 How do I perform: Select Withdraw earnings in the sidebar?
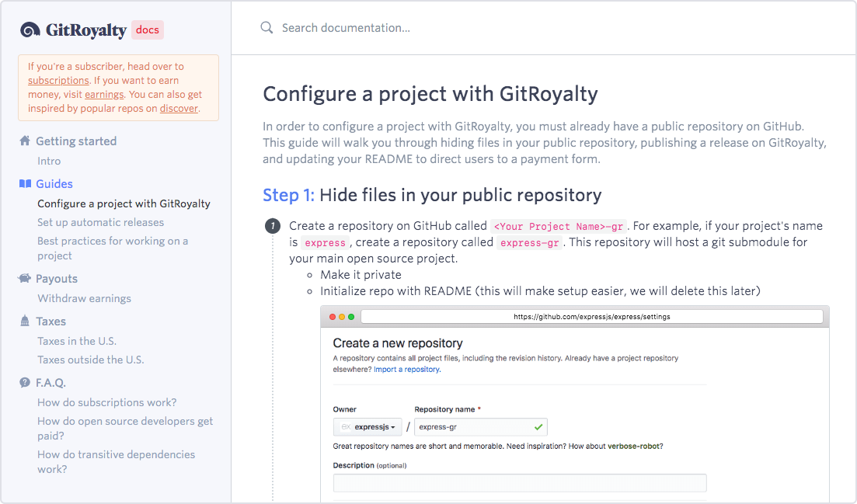83,298
